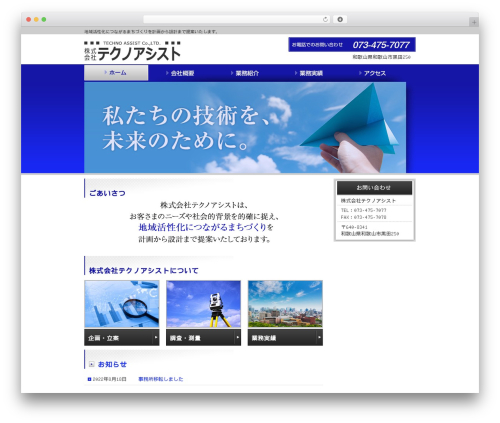Image resolution: width=500 pixels, height=423 pixels.
Task: Click the small icon beside お知らせ heading
Action: [92, 364]
